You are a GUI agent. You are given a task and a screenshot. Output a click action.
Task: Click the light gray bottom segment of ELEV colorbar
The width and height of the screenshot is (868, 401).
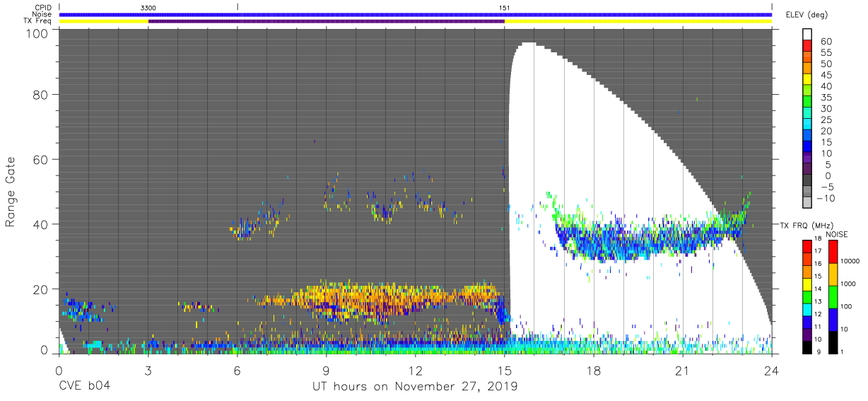(807, 202)
